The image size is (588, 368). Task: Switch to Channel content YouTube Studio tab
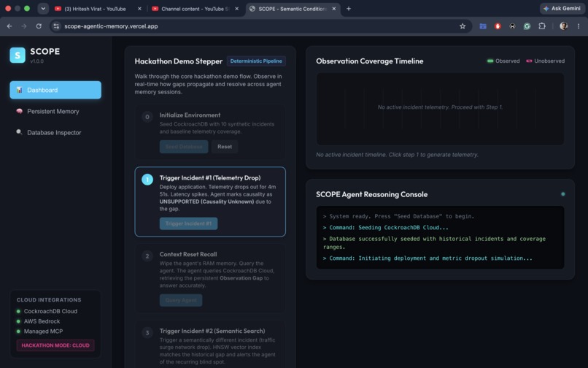(x=195, y=9)
